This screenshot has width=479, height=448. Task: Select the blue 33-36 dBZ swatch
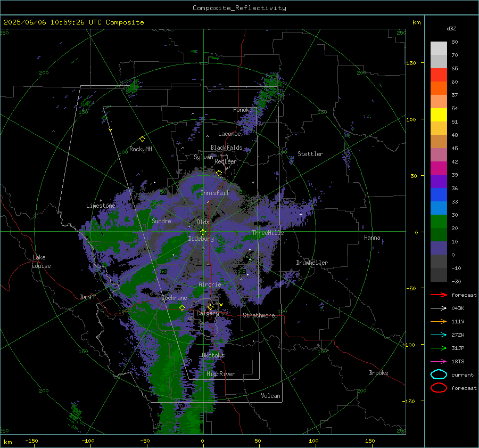click(439, 195)
